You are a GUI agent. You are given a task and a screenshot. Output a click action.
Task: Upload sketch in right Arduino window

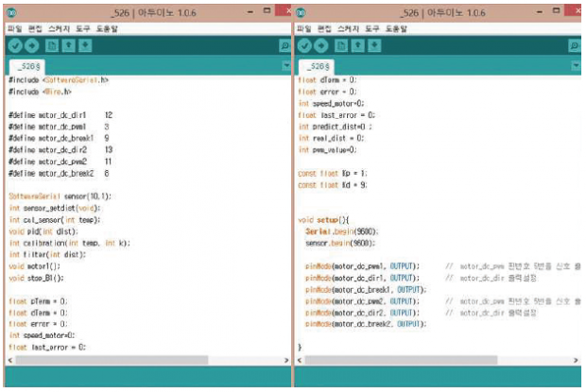tap(321, 45)
